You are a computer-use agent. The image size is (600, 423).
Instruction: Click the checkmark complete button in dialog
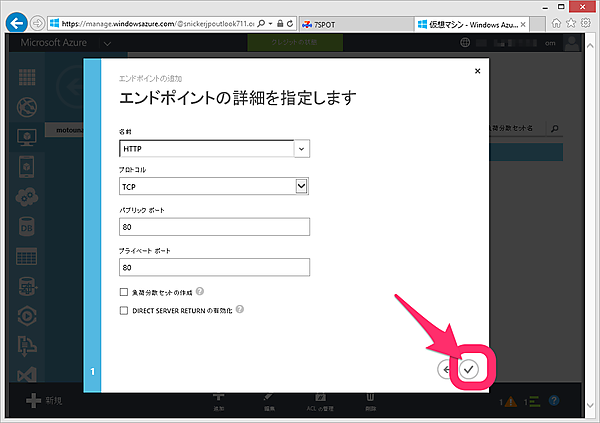[469, 369]
